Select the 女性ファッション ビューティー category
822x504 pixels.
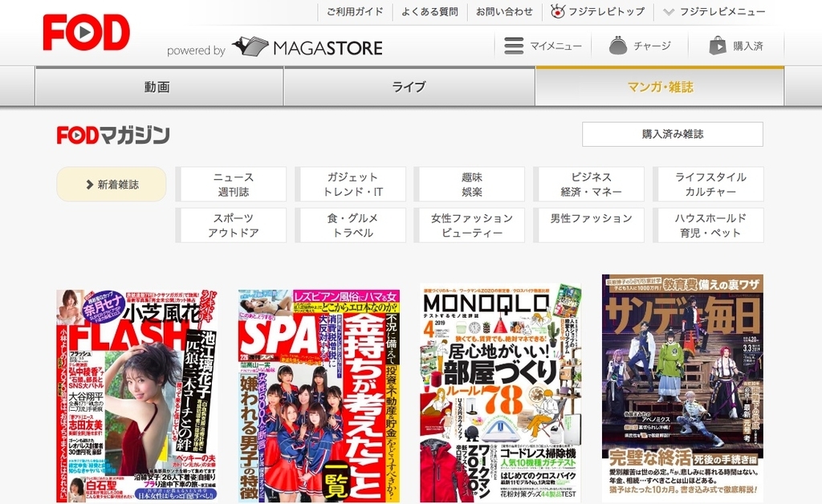point(470,226)
